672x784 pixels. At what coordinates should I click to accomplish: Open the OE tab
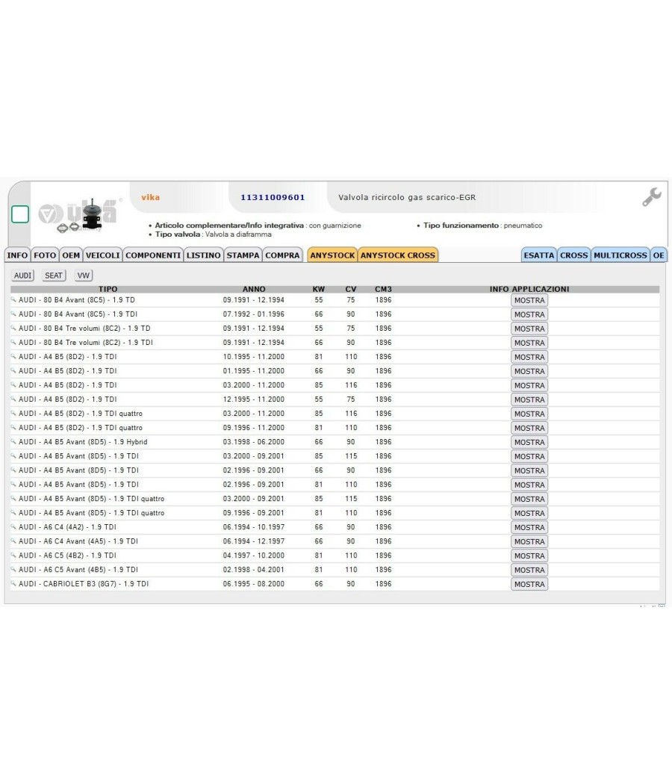tap(659, 255)
